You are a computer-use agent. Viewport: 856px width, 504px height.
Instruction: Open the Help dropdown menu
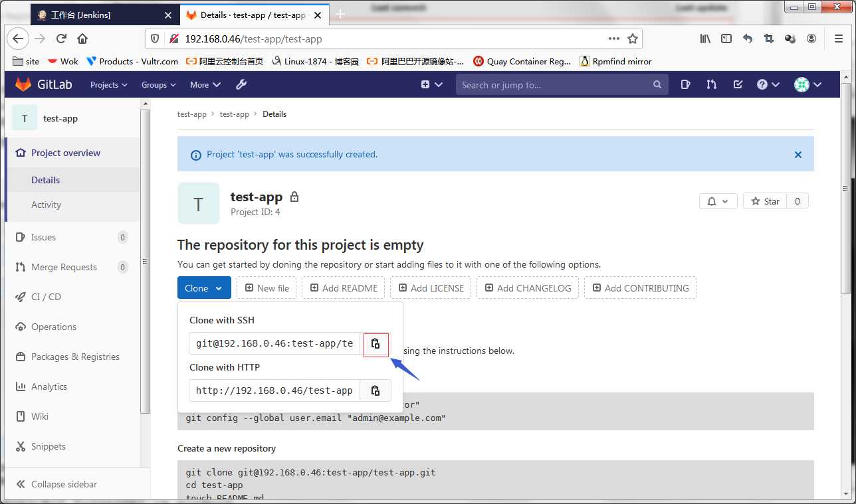click(x=767, y=84)
